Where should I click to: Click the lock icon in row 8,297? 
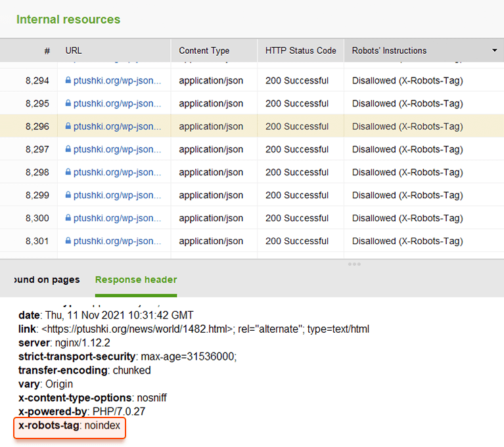[x=68, y=149]
